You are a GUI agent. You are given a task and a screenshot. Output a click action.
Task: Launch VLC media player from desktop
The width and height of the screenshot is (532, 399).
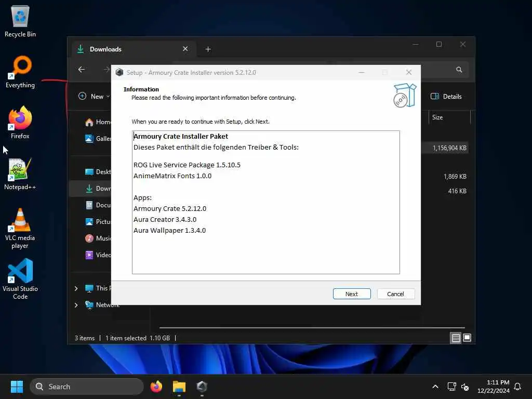coord(20,229)
